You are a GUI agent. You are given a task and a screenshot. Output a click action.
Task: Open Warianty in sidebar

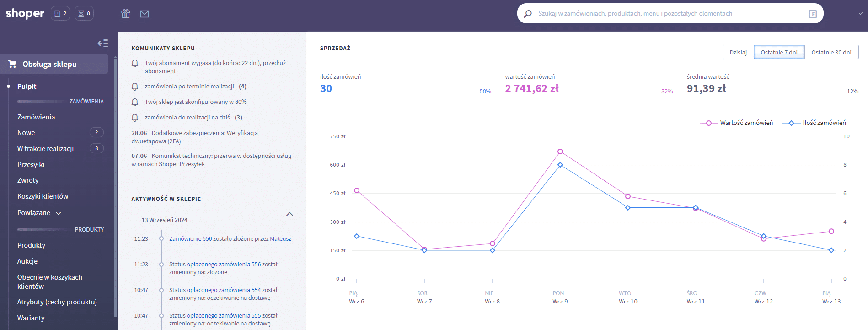tap(31, 318)
